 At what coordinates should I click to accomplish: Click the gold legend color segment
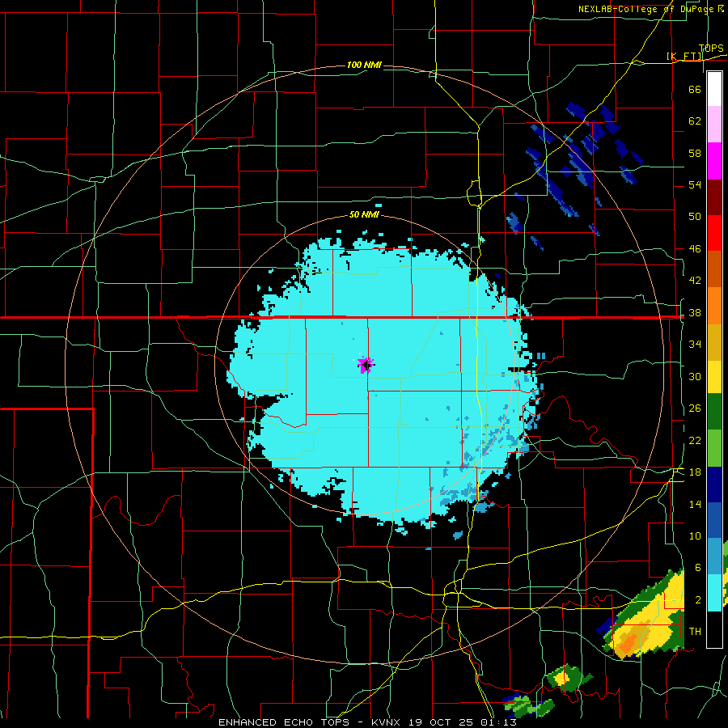[714, 341]
